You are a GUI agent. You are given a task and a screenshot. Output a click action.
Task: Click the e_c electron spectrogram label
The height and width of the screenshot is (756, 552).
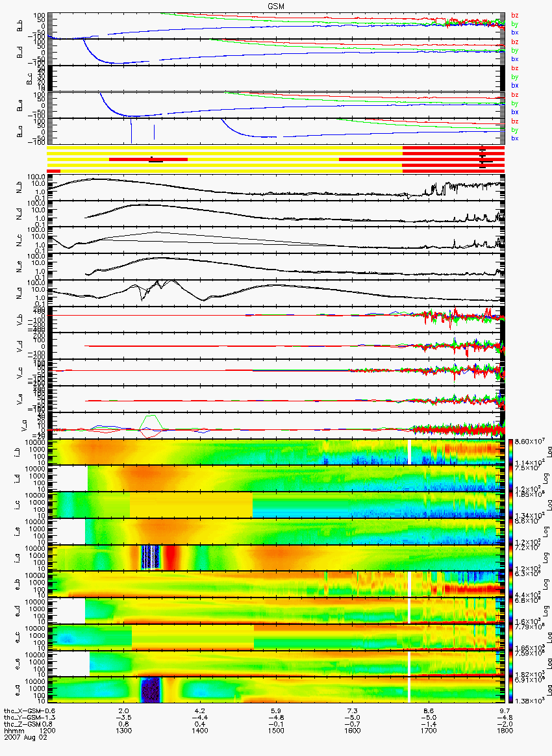[18, 637]
